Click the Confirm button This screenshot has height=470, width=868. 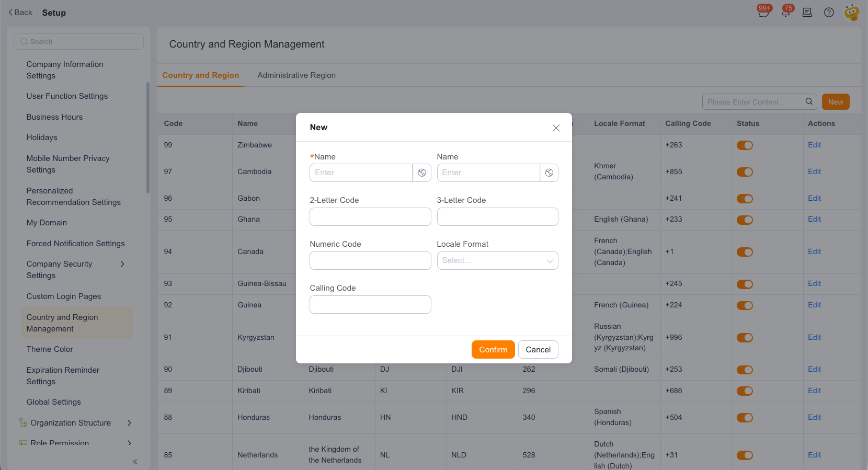pyautogui.click(x=493, y=350)
